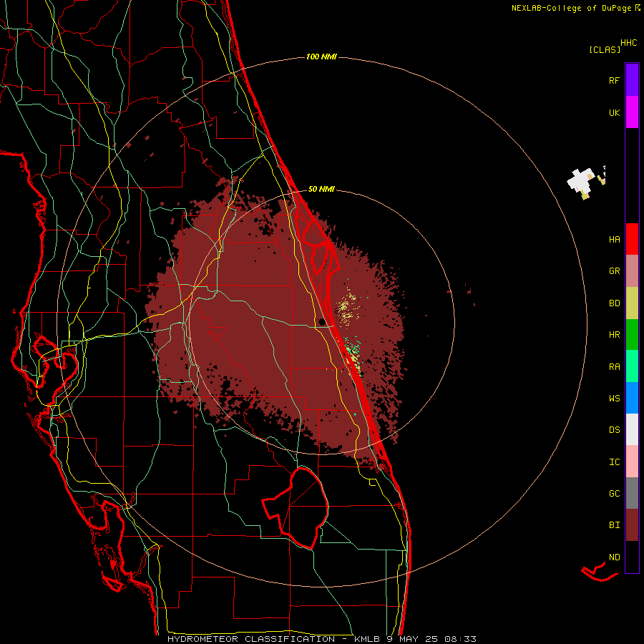This screenshot has height=644, width=644.
Task: Click the HHC product label
Action: 629,43
